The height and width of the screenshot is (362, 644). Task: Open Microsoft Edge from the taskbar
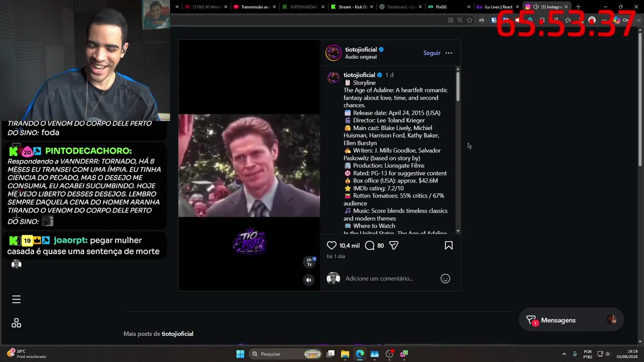pos(360,354)
